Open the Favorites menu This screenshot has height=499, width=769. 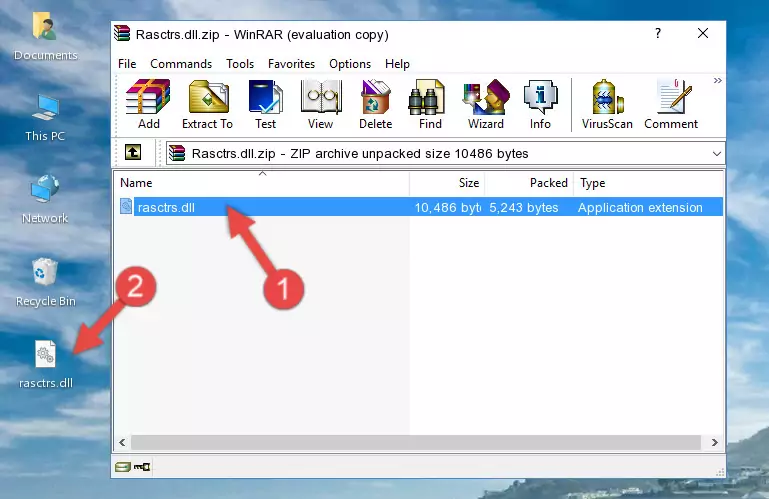(x=291, y=64)
